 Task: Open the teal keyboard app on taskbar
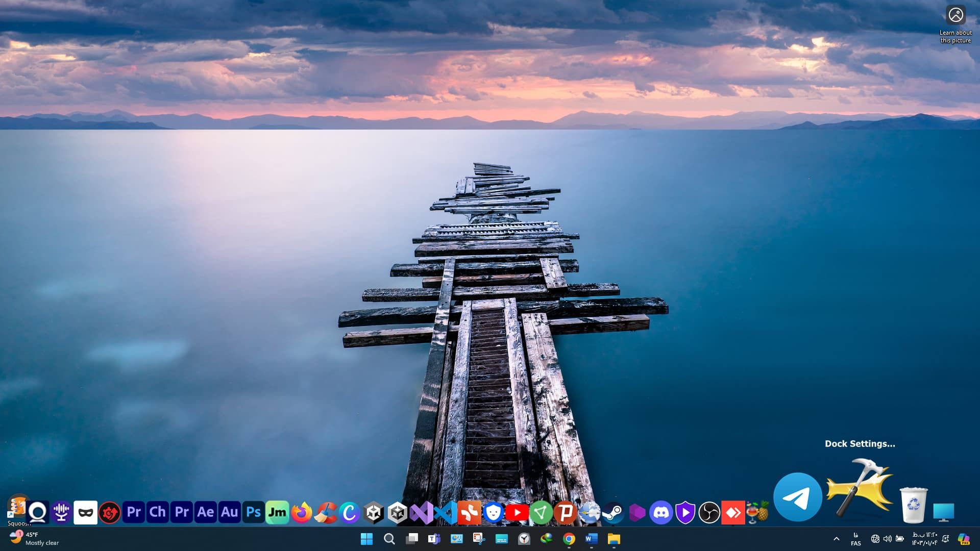point(501,539)
